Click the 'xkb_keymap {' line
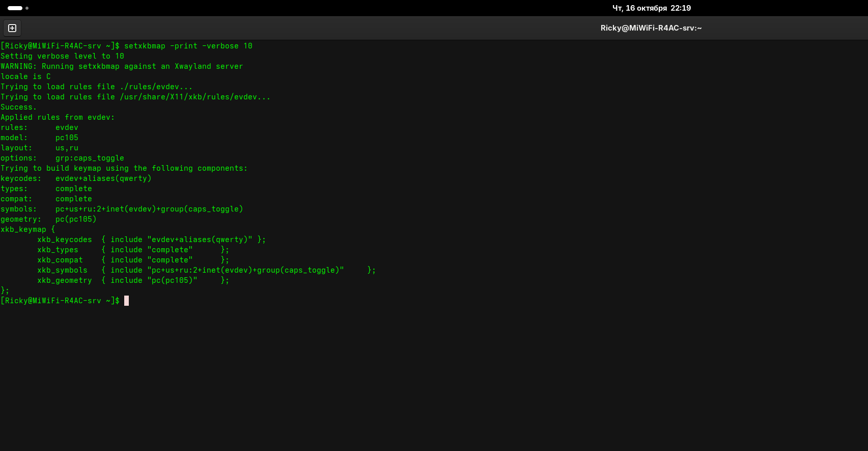The image size is (868, 451). 27,229
